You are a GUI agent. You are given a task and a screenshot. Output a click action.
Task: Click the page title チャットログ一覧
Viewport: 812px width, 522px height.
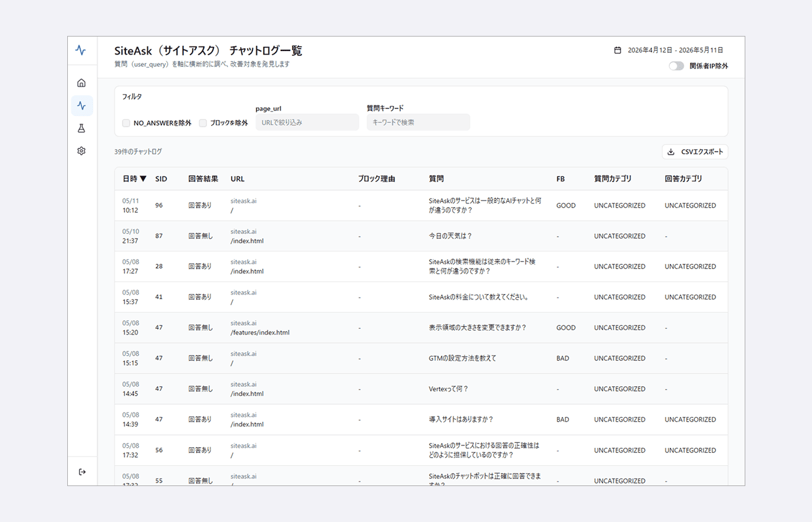[x=266, y=50]
